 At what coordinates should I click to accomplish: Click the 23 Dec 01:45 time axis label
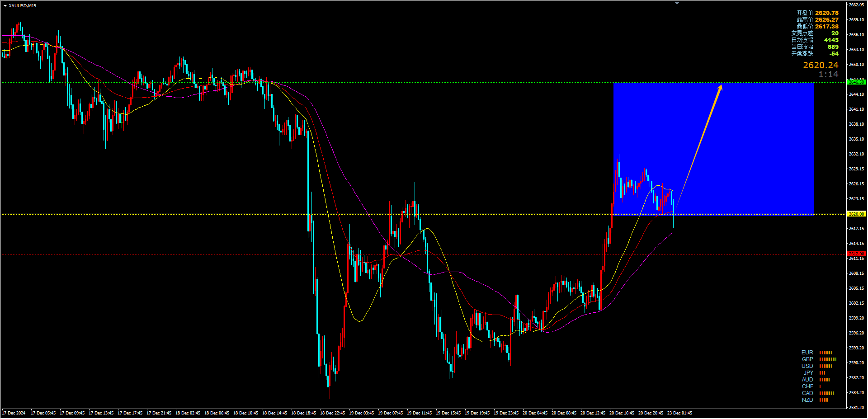[679, 413]
